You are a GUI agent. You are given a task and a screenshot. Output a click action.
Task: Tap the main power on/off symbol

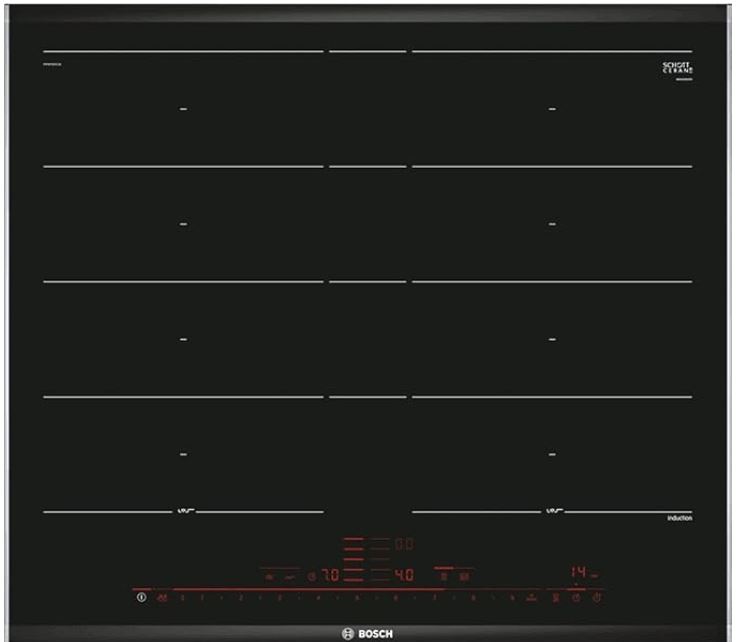pos(141,598)
